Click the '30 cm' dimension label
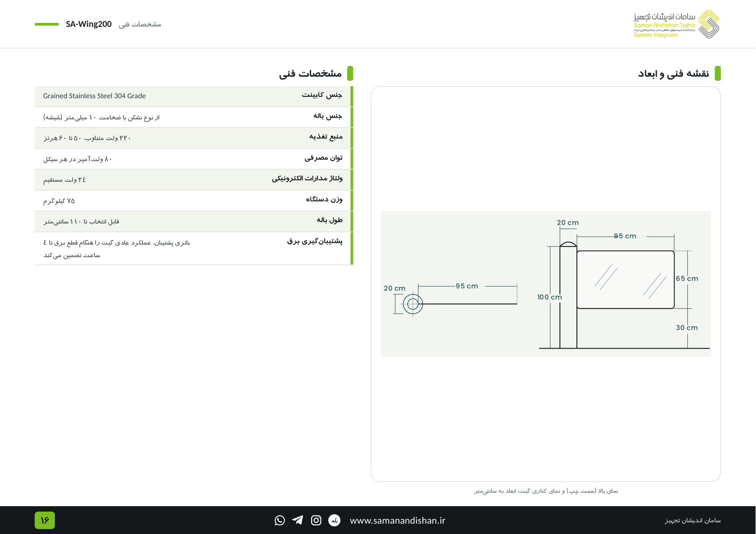This screenshot has width=756, height=534. tap(687, 328)
